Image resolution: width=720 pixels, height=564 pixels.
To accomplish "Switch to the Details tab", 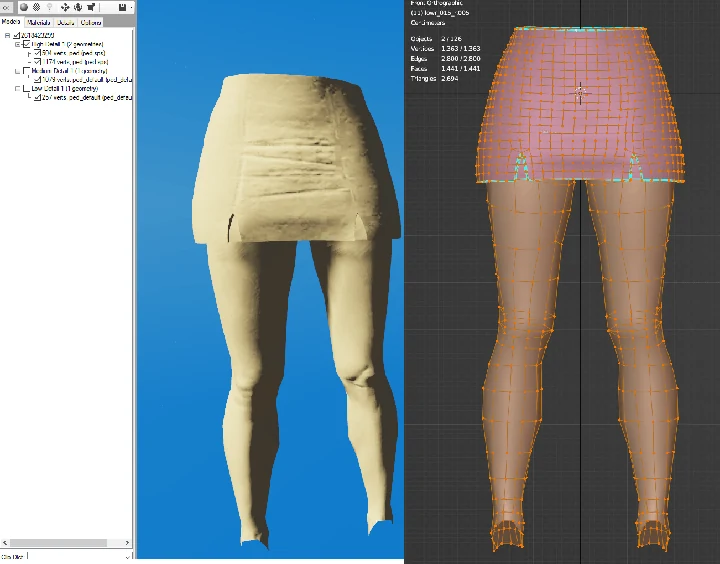I will click(x=66, y=23).
